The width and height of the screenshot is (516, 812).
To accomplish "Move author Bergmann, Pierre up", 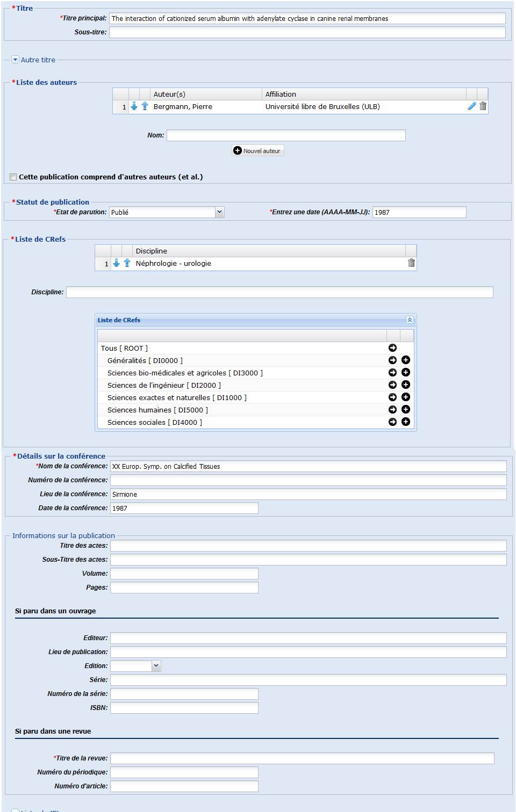I will pyautogui.click(x=145, y=106).
